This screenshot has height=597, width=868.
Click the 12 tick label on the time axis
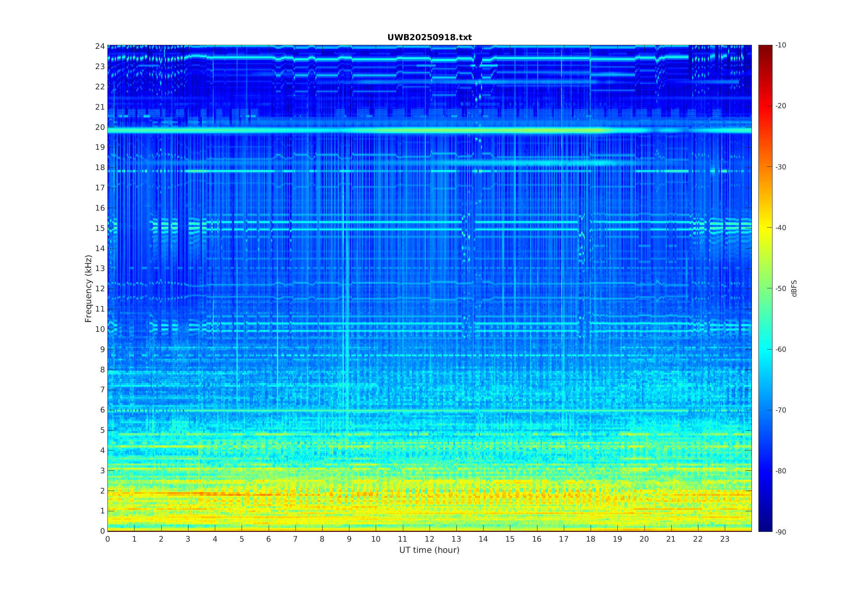coord(429,539)
